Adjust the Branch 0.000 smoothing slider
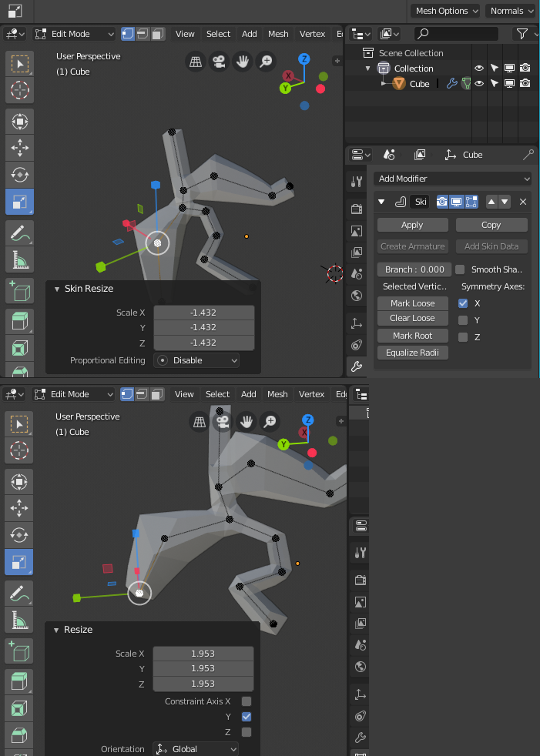This screenshot has height=756, width=540. point(414,269)
